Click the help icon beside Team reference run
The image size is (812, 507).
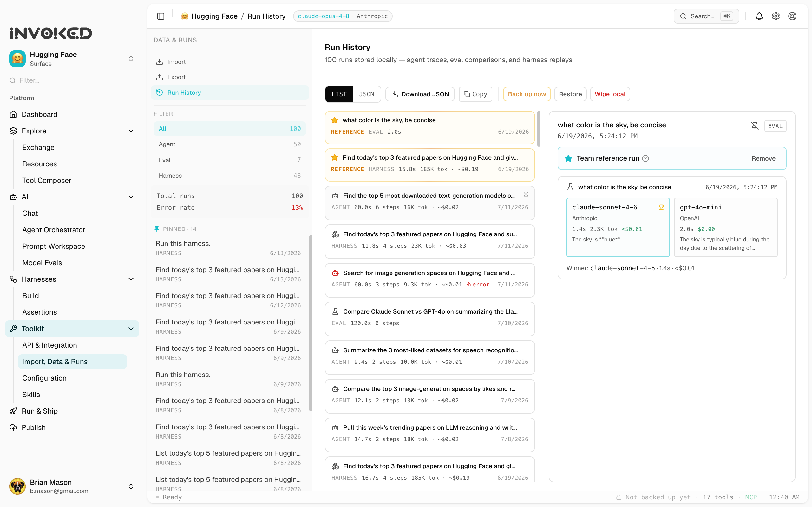(645, 158)
